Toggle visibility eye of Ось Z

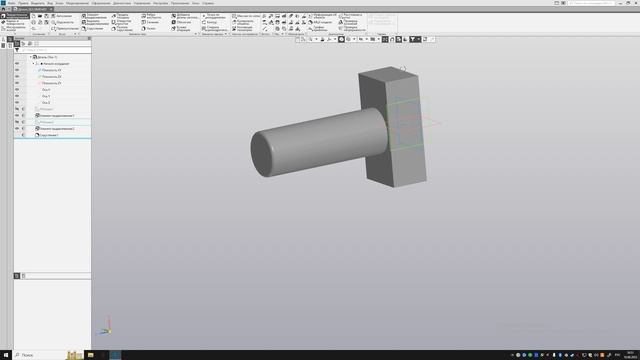pos(17,103)
